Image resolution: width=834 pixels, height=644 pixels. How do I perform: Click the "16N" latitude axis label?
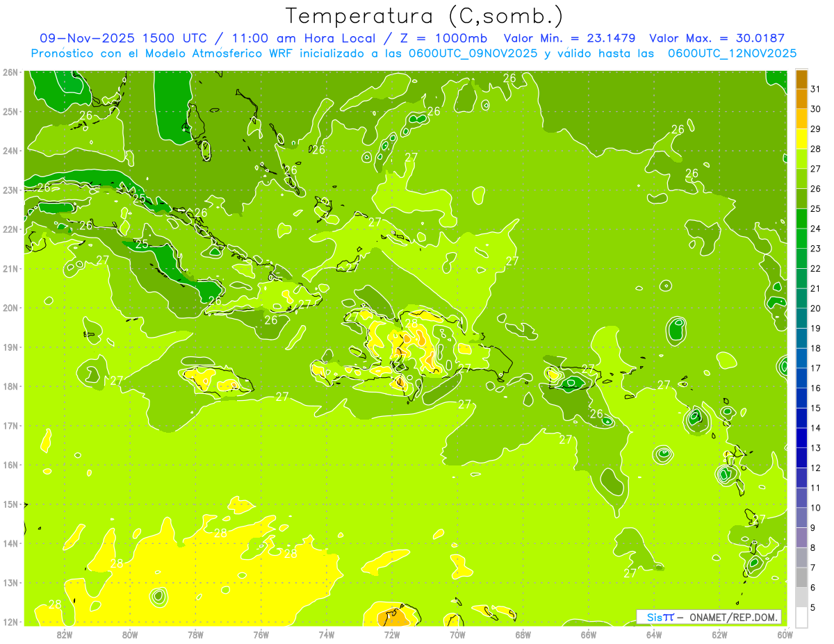click(10, 465)
